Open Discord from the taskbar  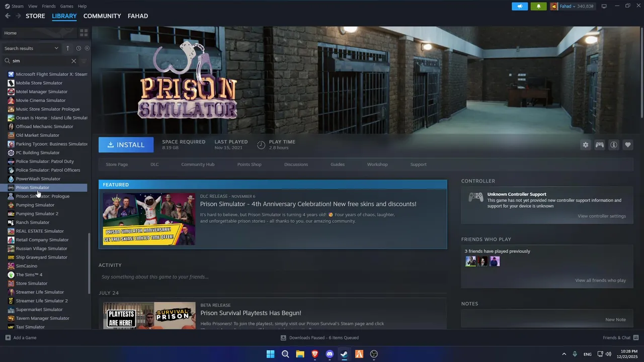pos(330,354)
